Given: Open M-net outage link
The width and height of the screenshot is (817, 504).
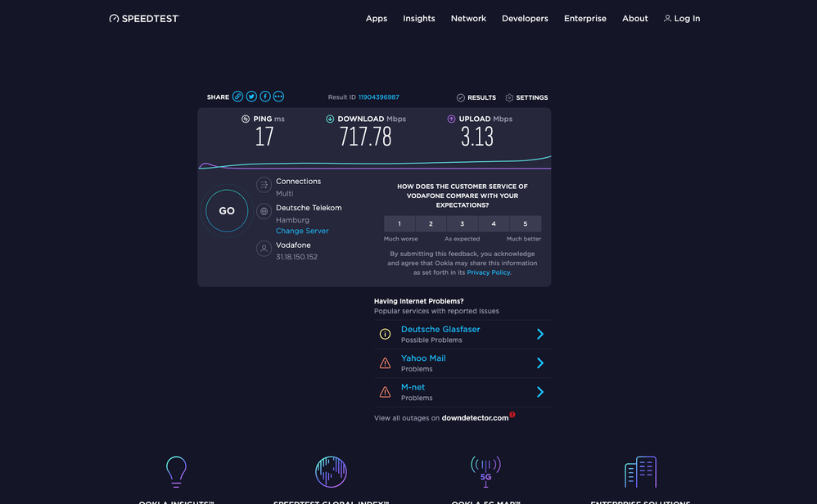Looking at the screenshot, I should (x=413, y=387).
